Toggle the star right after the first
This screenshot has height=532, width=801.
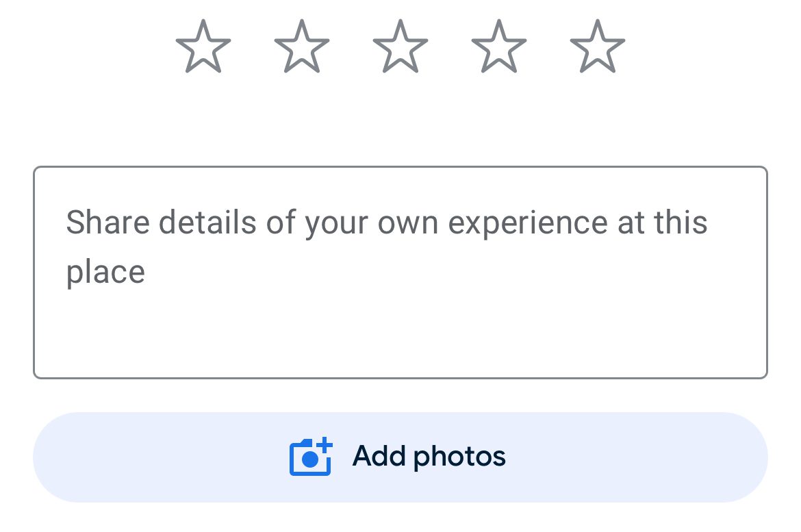pos(302,47)
